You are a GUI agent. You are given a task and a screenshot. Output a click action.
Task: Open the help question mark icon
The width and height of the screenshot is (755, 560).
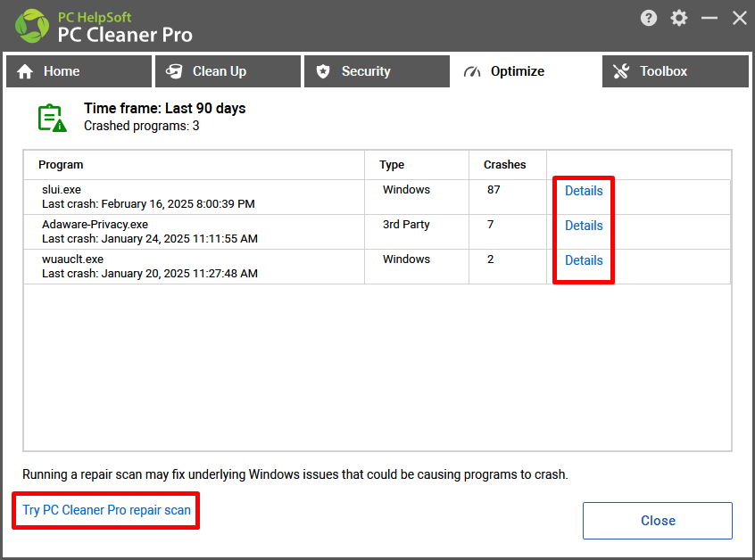tap(649, 19)
